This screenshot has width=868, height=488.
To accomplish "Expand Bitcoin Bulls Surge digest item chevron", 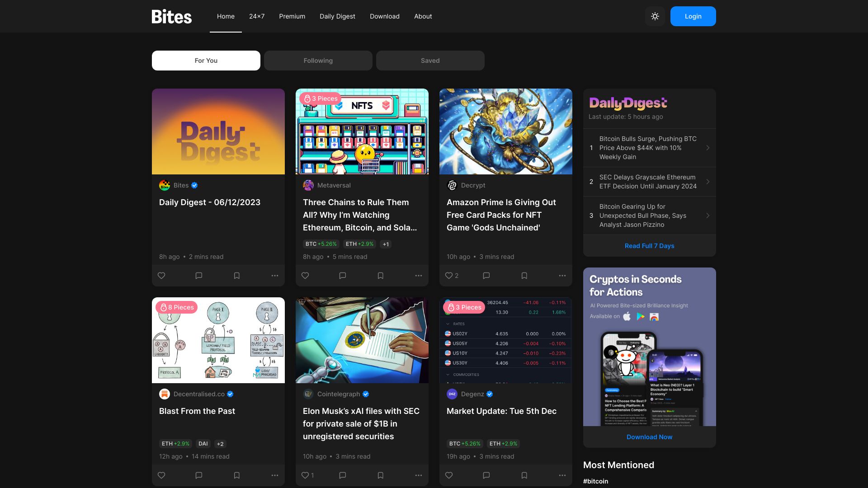I will click(x=708, y=148).
